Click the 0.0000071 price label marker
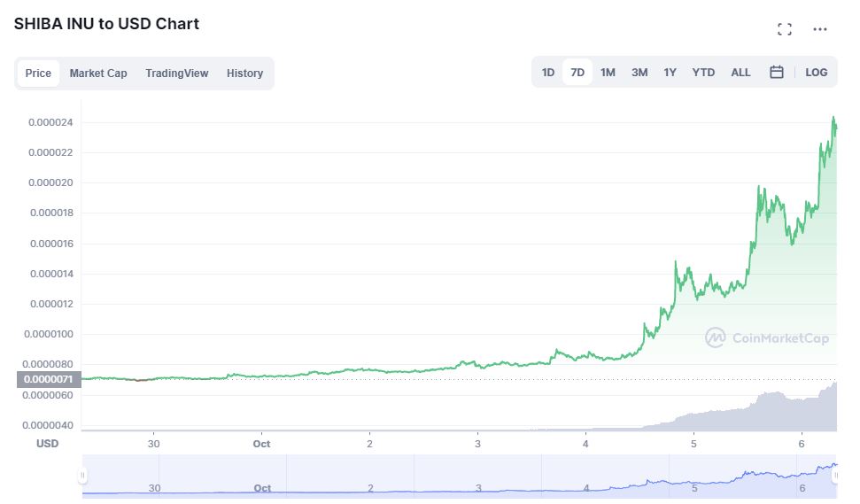Image resolution: width=860 pixels, height=504 pixels. [49, 379]
